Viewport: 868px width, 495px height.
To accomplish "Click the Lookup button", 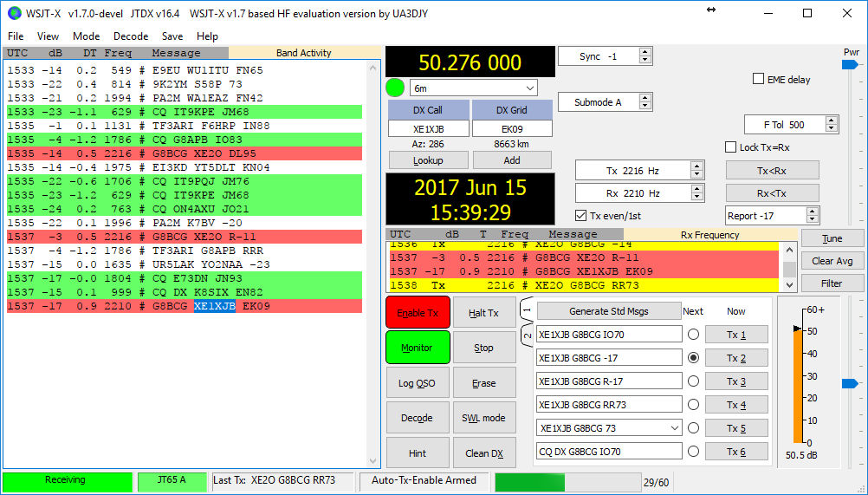I will [x=428, y=160].
